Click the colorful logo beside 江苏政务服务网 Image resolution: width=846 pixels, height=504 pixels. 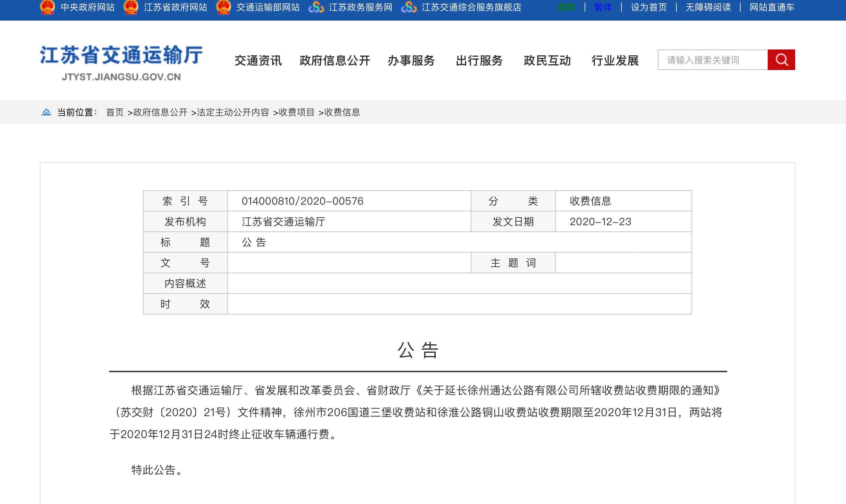tap(316, 7)
